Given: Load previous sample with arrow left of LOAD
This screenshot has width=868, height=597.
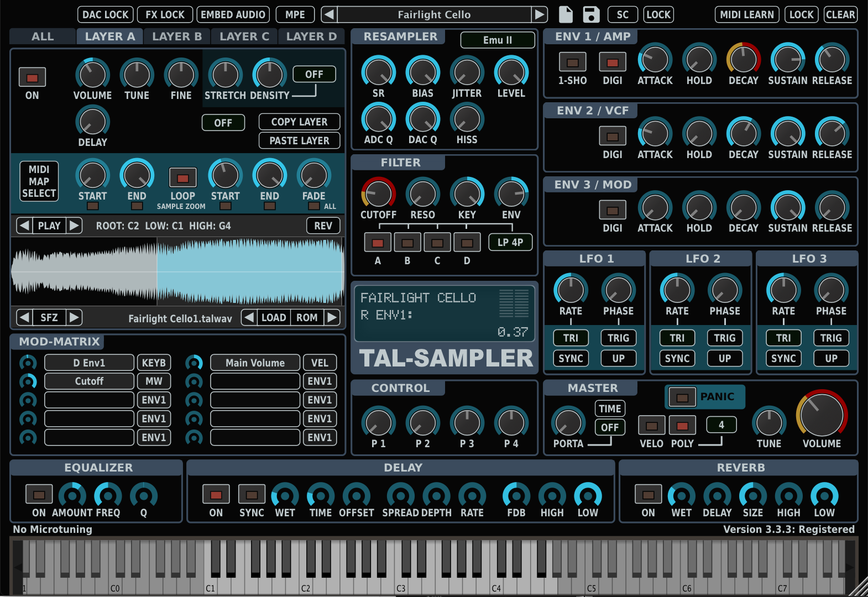Looking at the screenshot, I should 249,317.
